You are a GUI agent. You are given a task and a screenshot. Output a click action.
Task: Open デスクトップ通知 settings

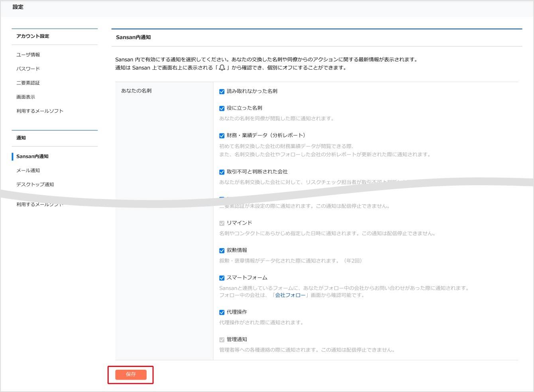click(35, 184)
